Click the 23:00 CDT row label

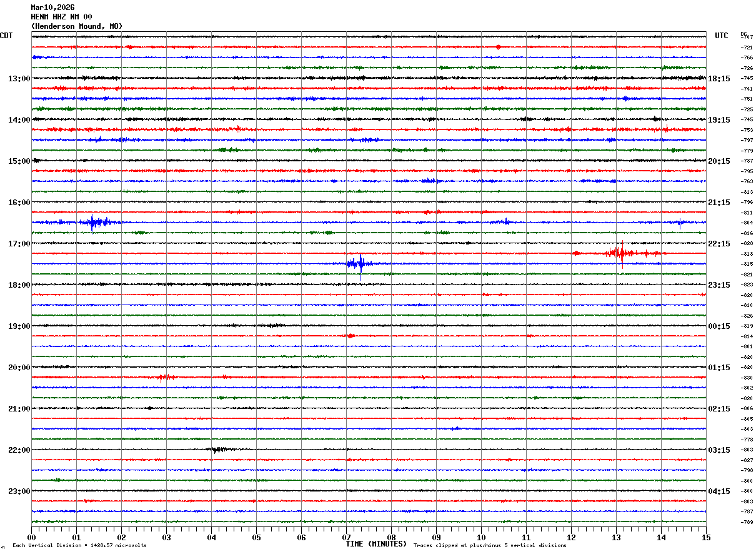[19, 491]
